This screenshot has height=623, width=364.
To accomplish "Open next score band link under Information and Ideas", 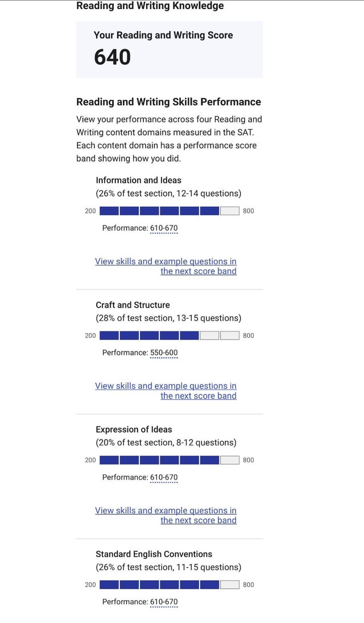I will pos(166,267).
